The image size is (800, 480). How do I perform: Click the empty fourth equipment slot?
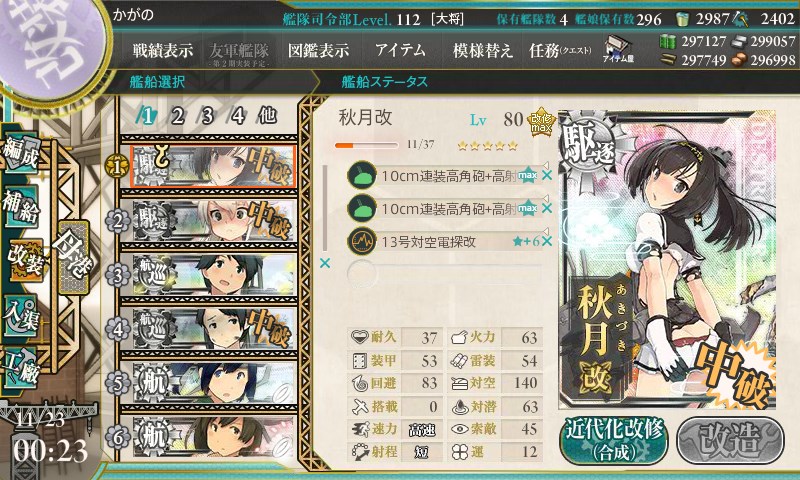(444, 273)
